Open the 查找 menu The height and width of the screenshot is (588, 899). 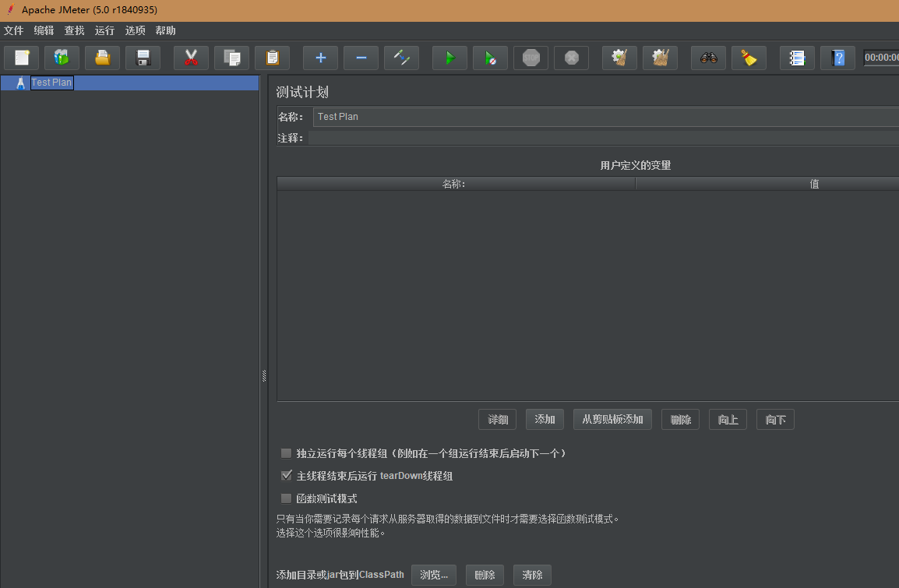pos(75,30)
